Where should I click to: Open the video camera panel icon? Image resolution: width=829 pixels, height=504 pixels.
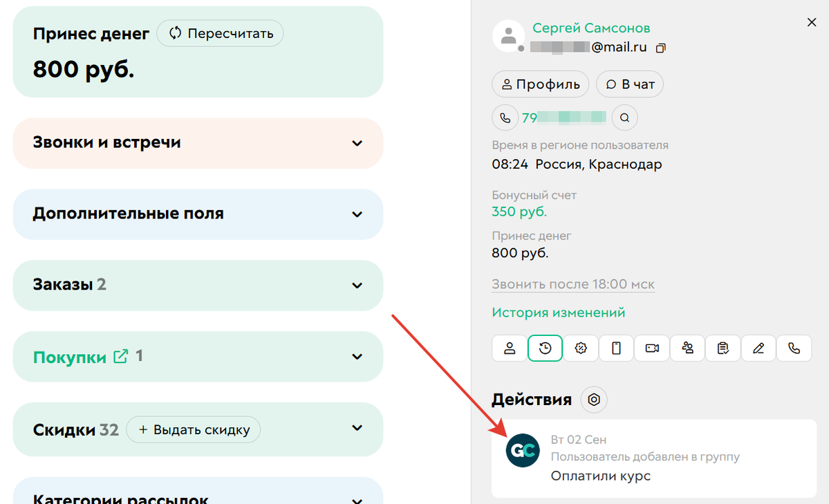pyautogui.click(x=652, y=348)
